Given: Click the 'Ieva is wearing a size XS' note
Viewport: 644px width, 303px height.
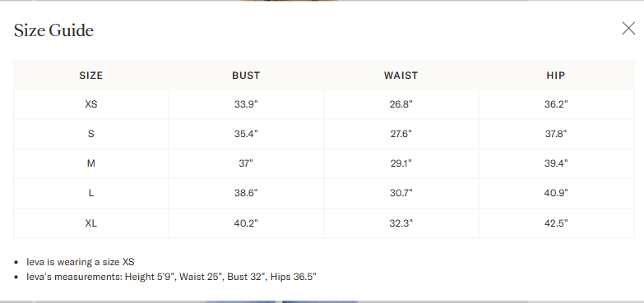Looking at the screenshot, I should coord(81,262).
